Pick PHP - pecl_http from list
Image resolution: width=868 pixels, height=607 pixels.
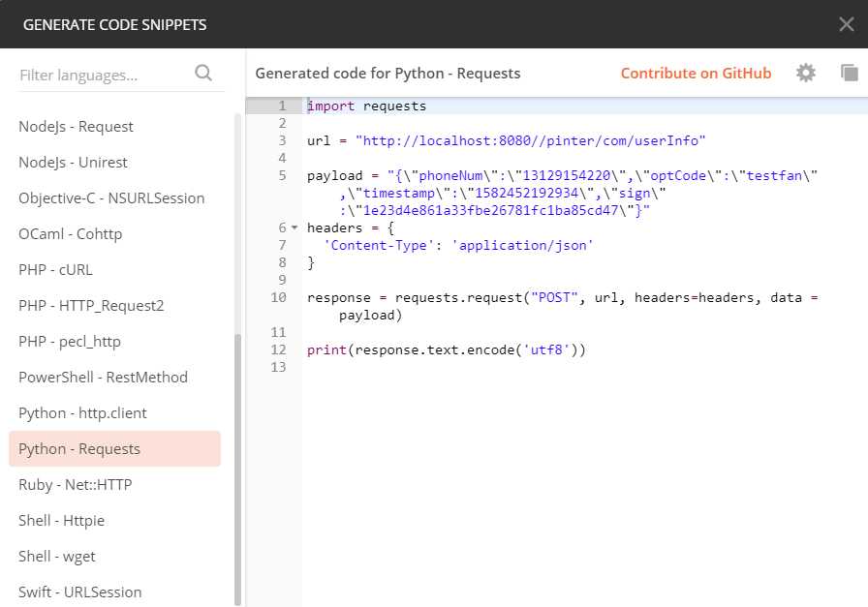click(x=70, y=342)
